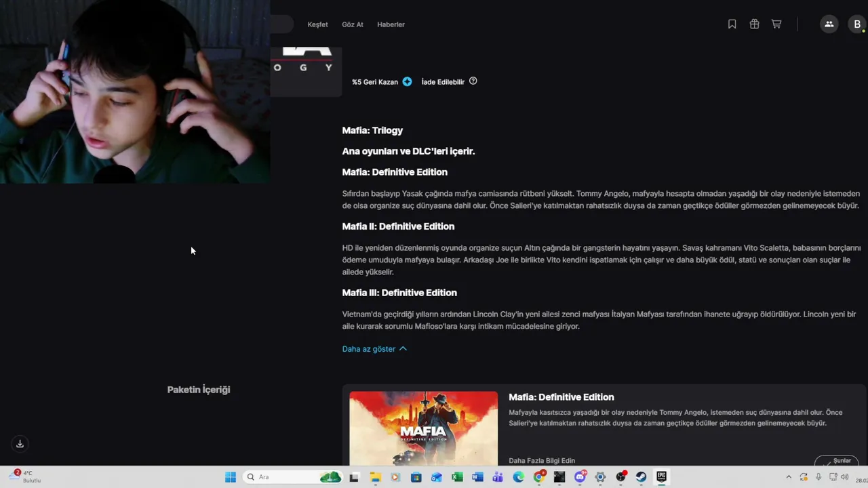Screen dimensions: 868x488
Task: Open the Göz At tab
Action: [353, 24]
